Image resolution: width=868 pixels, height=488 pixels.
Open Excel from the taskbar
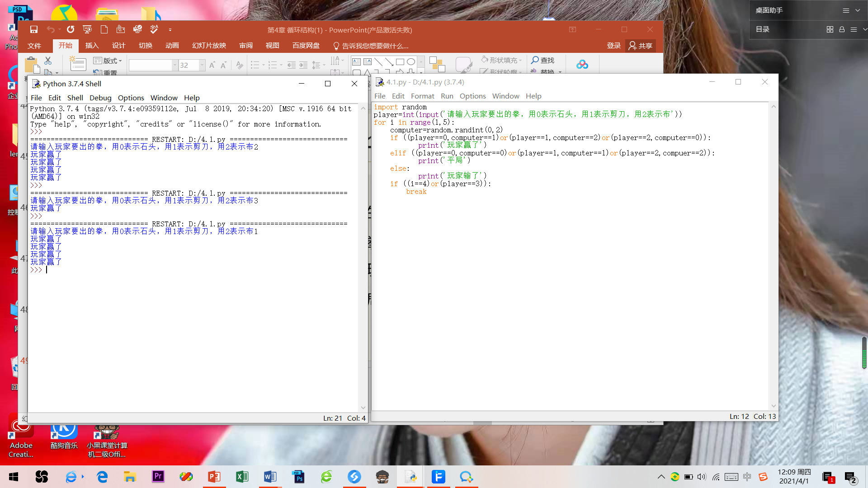point(242,477)
